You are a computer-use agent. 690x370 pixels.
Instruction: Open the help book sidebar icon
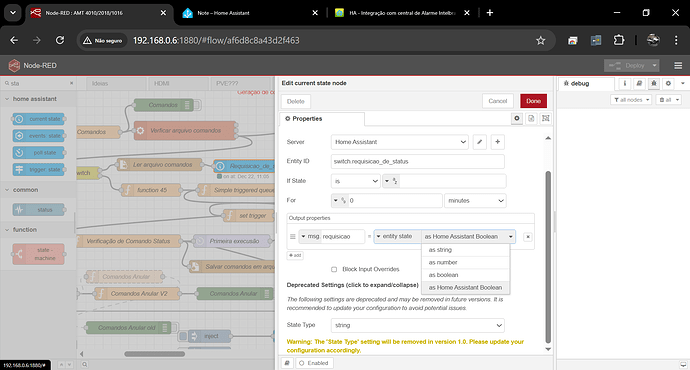[639, 83]
